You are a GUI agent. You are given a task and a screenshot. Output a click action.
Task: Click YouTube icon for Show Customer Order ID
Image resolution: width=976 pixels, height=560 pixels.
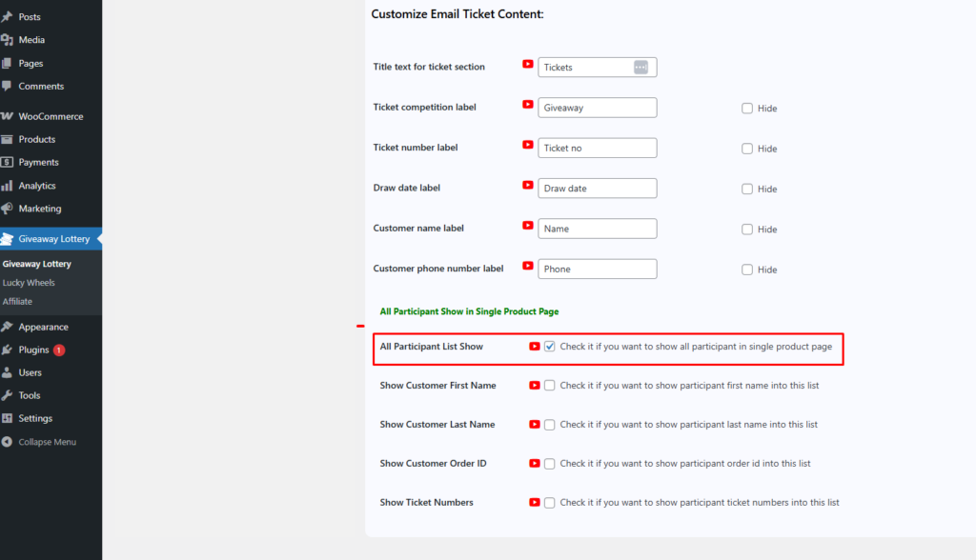click(535, 464)
